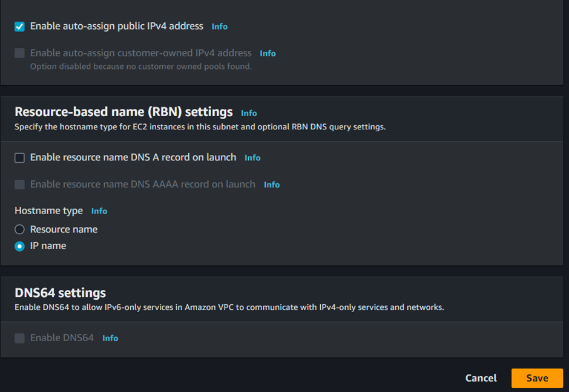Click the customer owned pools disabled notice

pyautogui.click(x=141, y=67)
